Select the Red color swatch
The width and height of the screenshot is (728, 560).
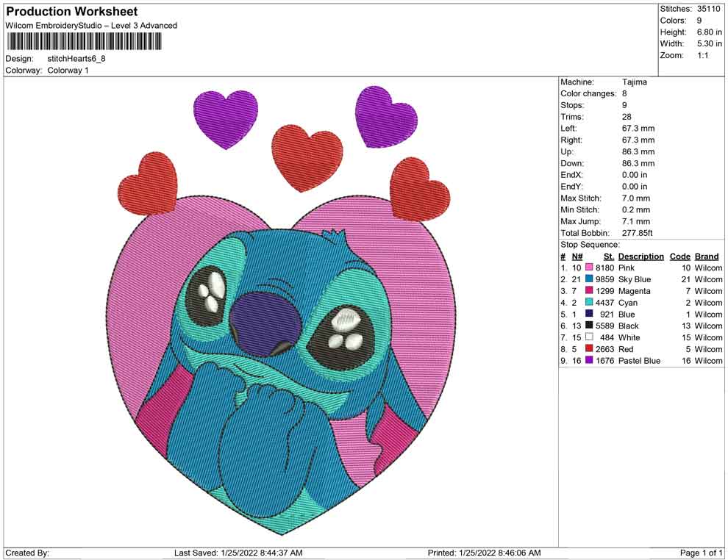pos(589,348)
